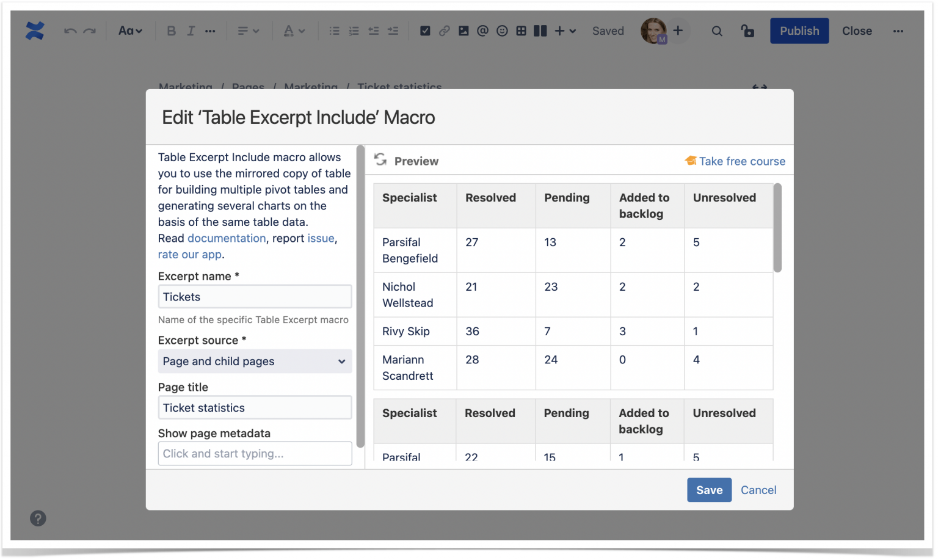Open the more formatting options menu

[210, 31]
